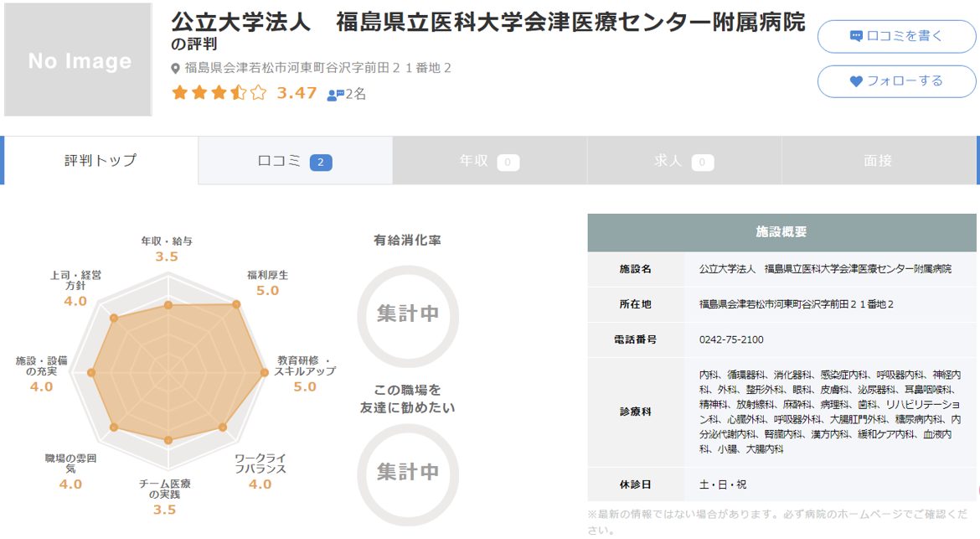The image size is (980, 539).
Task: Click the speech bubble icon in 口コミを書く button
Action: point(855,35)
